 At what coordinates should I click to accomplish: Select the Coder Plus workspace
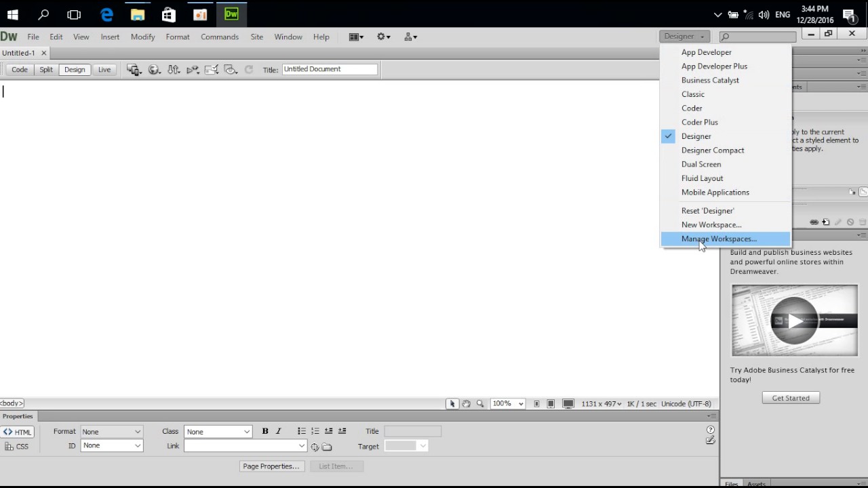[726, 123]
